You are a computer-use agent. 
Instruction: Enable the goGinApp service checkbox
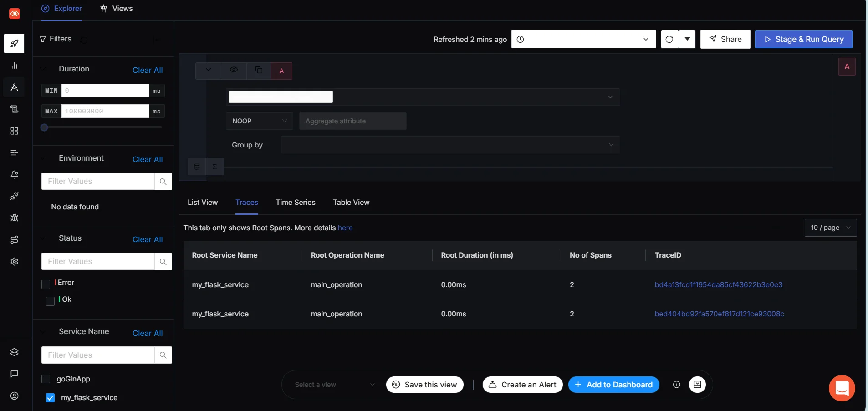(46, 379)
